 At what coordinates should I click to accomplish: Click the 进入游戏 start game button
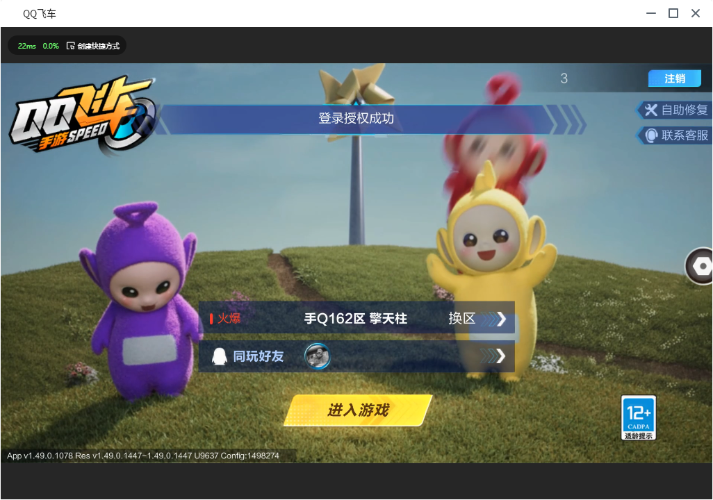point(358,410)
